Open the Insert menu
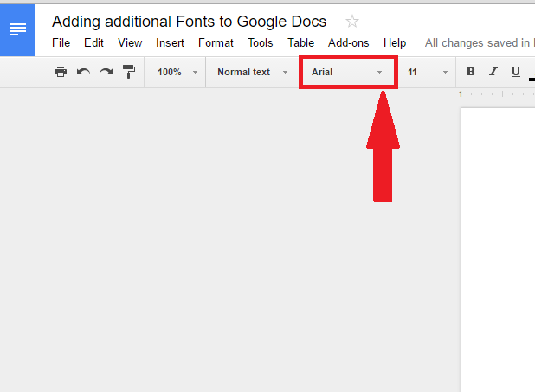Viewport: 535px width, 392px height. [170, 43]
